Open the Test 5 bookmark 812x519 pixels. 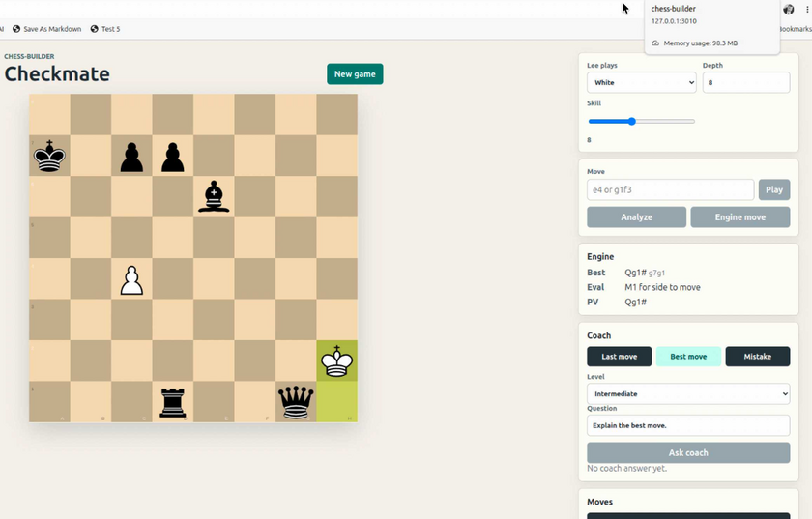coord(105,29)
